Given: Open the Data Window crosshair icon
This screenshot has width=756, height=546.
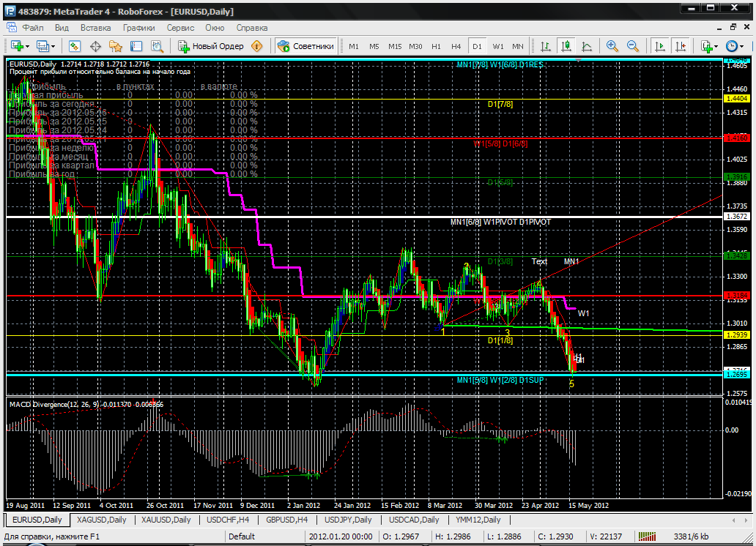Looking at the screenshot, I should (x=95, y=46).
